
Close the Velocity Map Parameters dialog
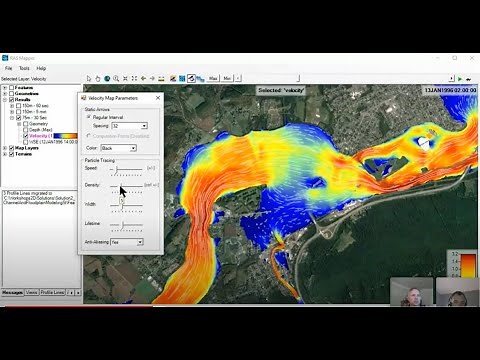tap(158, 98)
